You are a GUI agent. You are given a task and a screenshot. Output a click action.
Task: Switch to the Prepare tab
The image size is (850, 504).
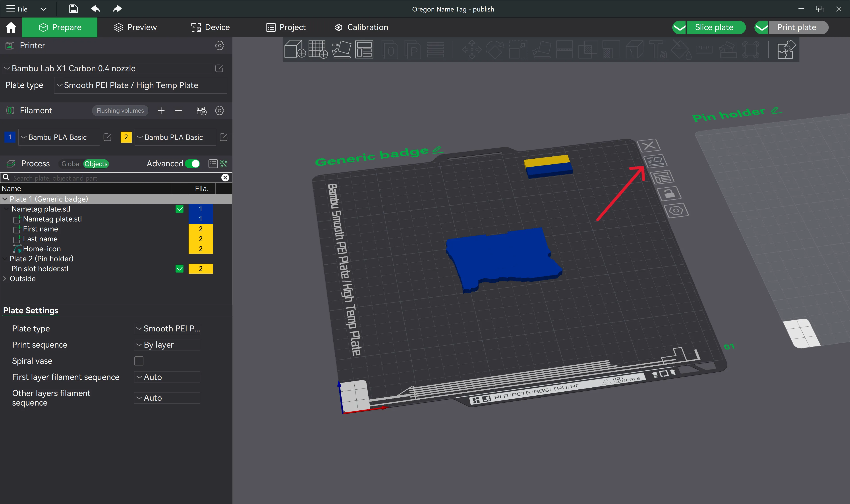(x=60, y=27)
